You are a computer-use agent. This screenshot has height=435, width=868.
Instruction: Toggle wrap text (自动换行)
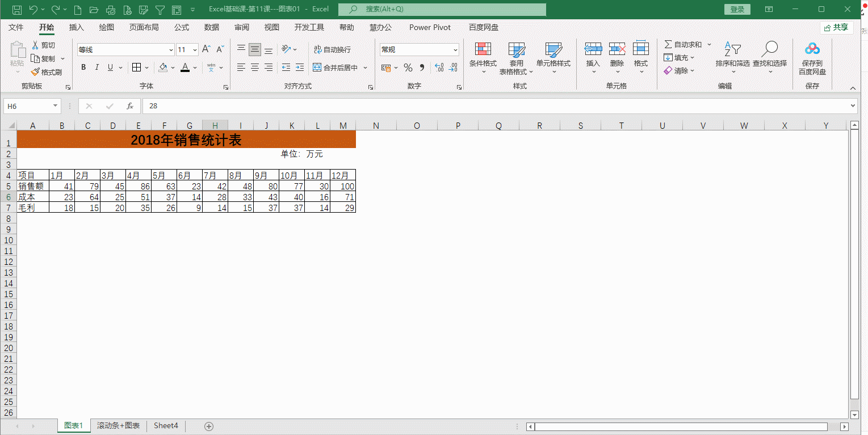(x=333, y=50)
